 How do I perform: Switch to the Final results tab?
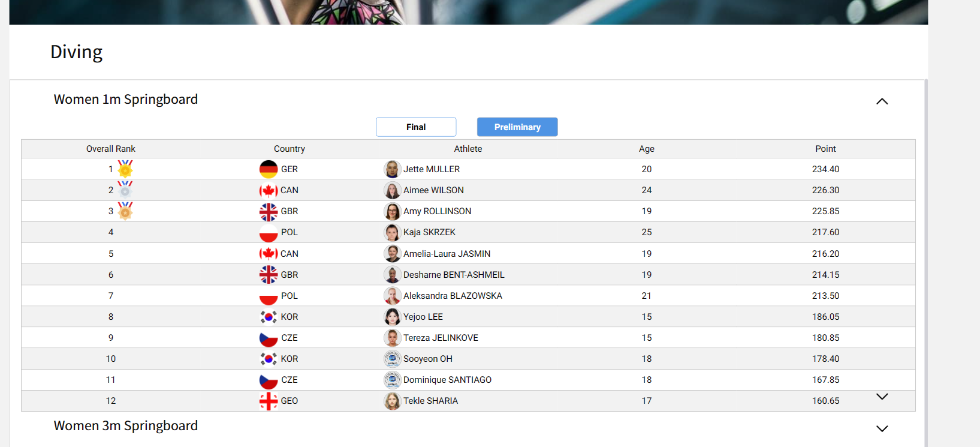point(416,127)
